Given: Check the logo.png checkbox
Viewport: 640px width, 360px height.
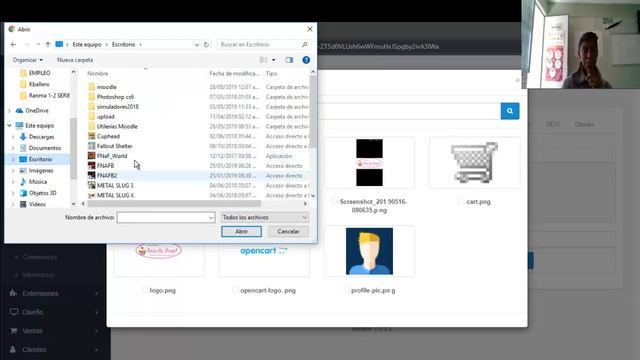Looking at the screenshot, I should 145,290.
